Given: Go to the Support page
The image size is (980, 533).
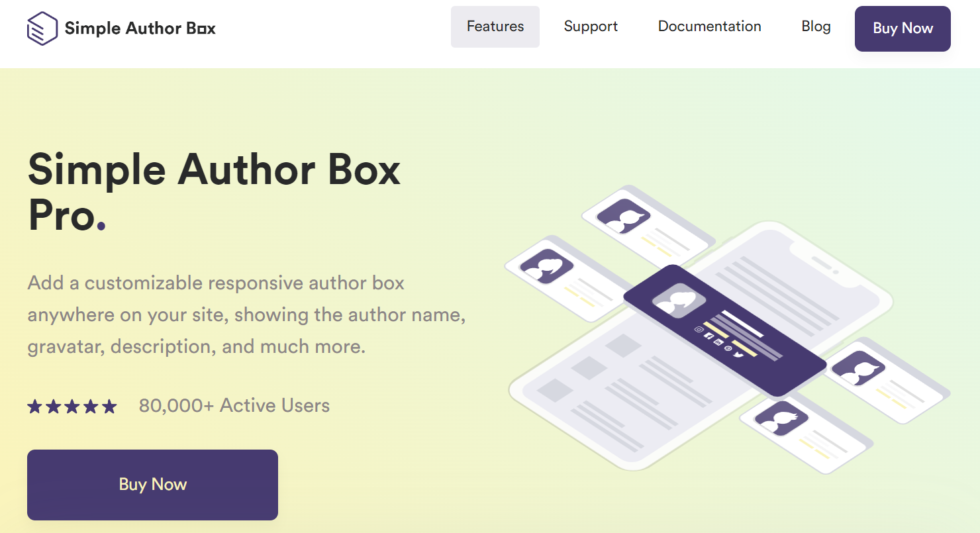Looking at the screenshot, I should point(591,26).
